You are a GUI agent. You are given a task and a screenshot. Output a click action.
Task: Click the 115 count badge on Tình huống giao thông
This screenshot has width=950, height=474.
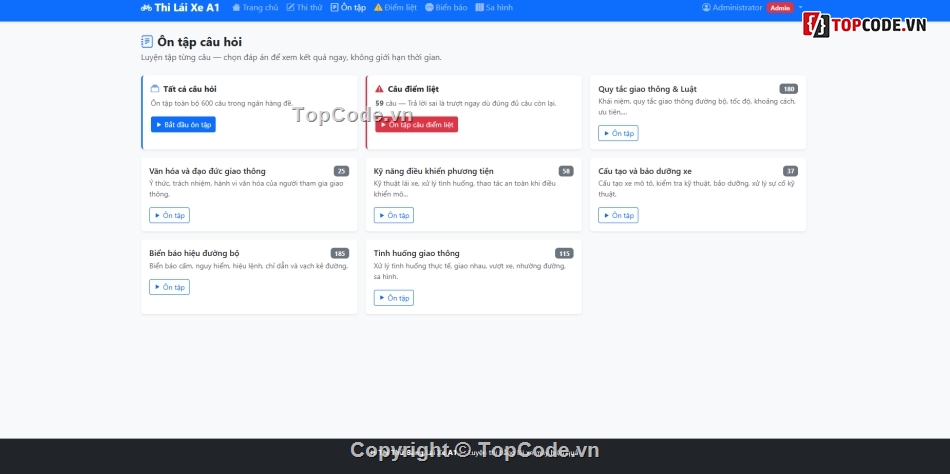click(x=564, y=253)
